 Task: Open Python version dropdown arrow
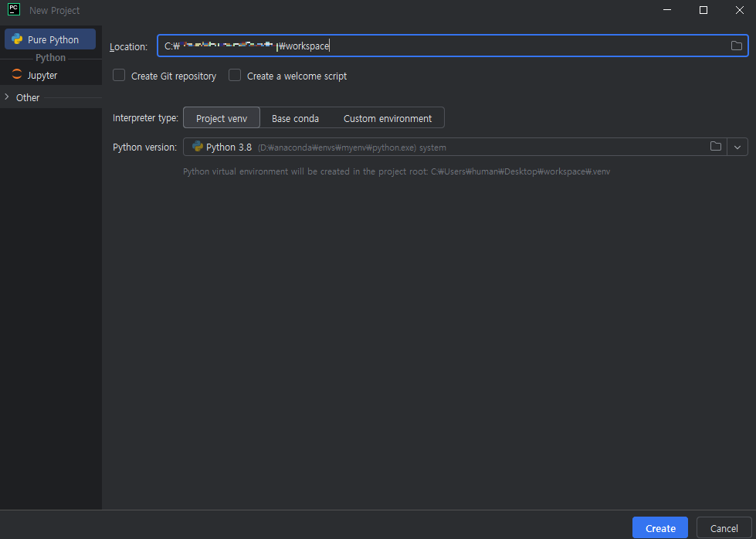point(737,147)
